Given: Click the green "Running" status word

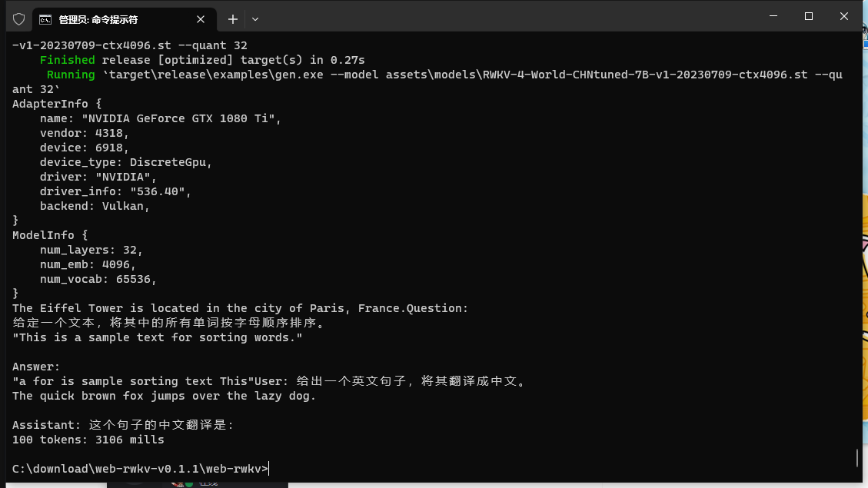Looking at the screenshot, I should 71,75.
